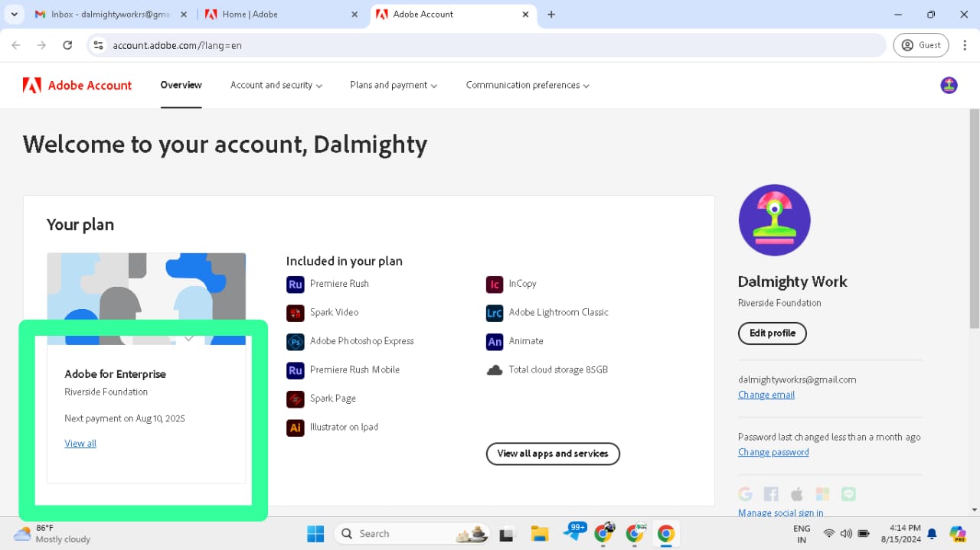Launch Copilot from the taskbar corner
Viewport: 980px width, 550px height.
[957, 533]
